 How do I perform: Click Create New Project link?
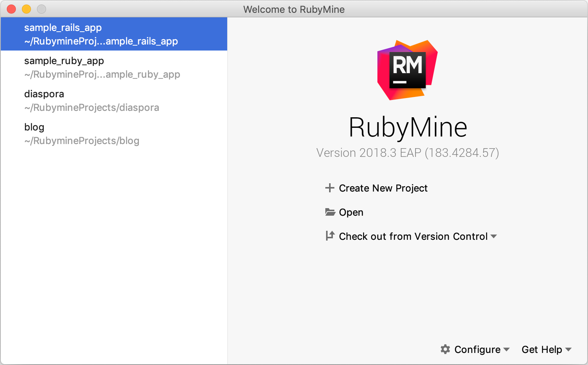pos(383,188)
